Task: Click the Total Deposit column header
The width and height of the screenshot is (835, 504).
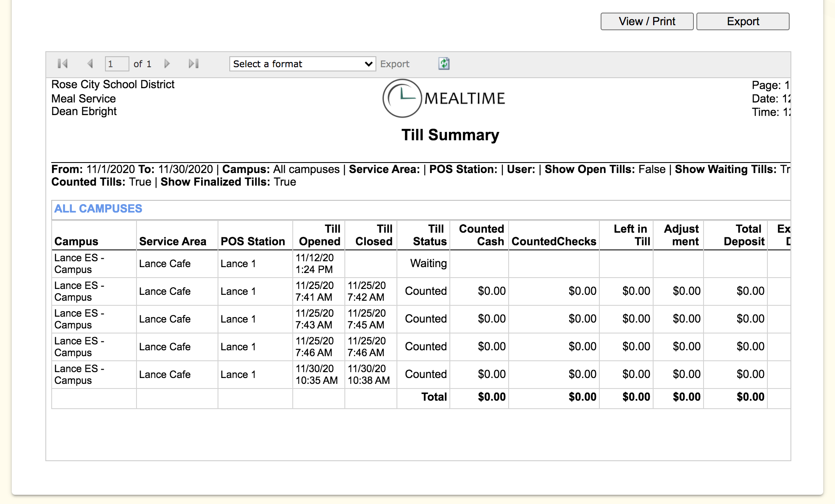Action: [x=743, y=235]
